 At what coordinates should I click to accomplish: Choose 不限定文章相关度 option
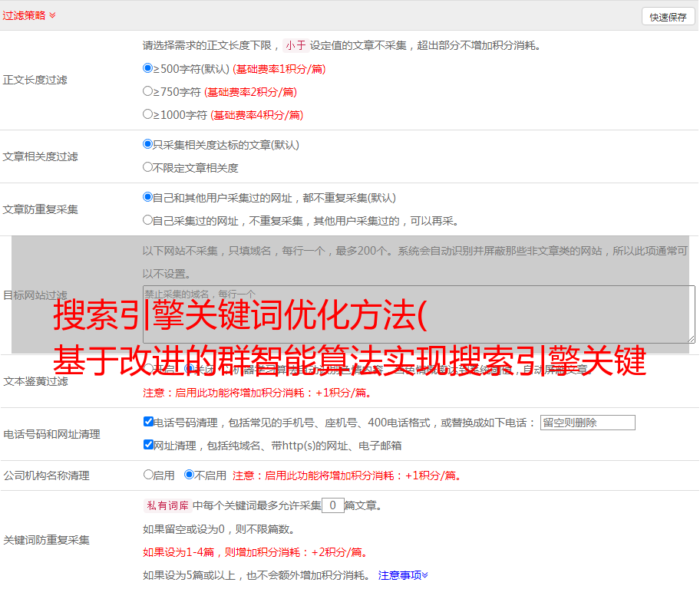148,167
